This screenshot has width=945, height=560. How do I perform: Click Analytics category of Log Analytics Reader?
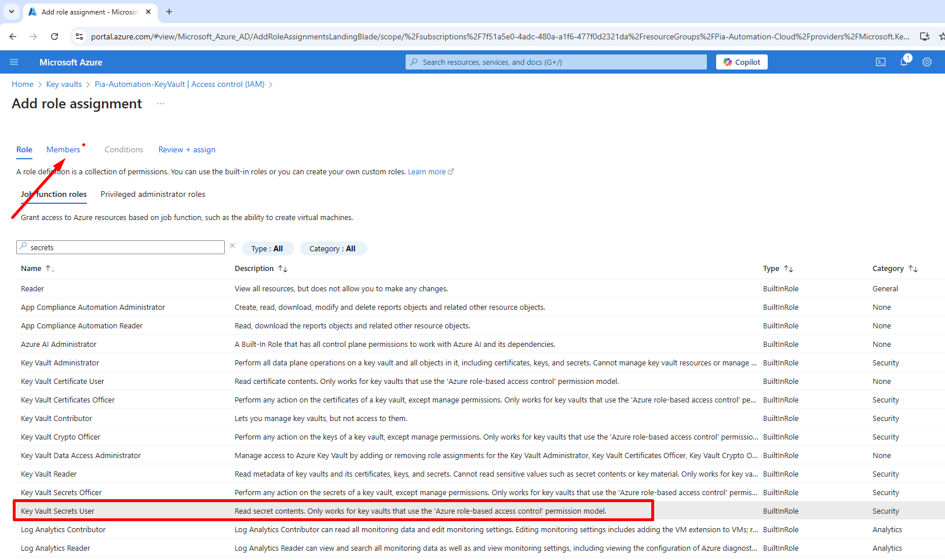pyautogui.click(x=887, y=548)
